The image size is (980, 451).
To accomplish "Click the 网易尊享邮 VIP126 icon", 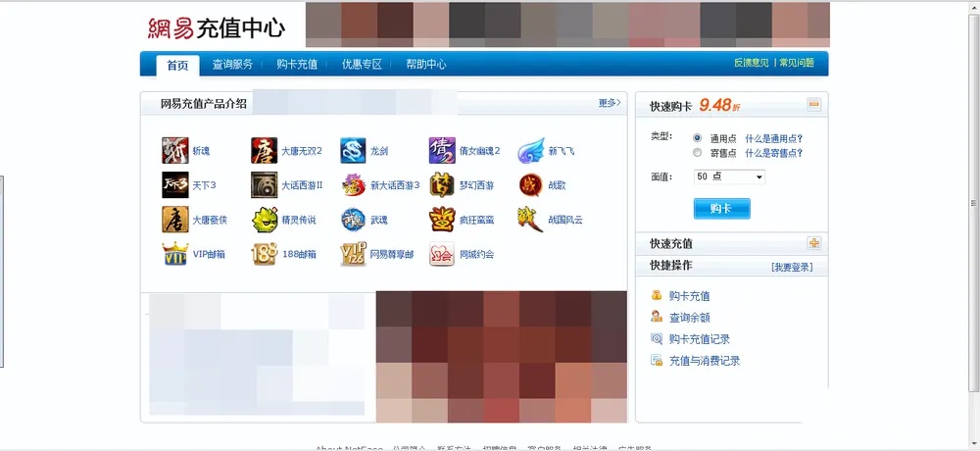I will pos(353,254).
